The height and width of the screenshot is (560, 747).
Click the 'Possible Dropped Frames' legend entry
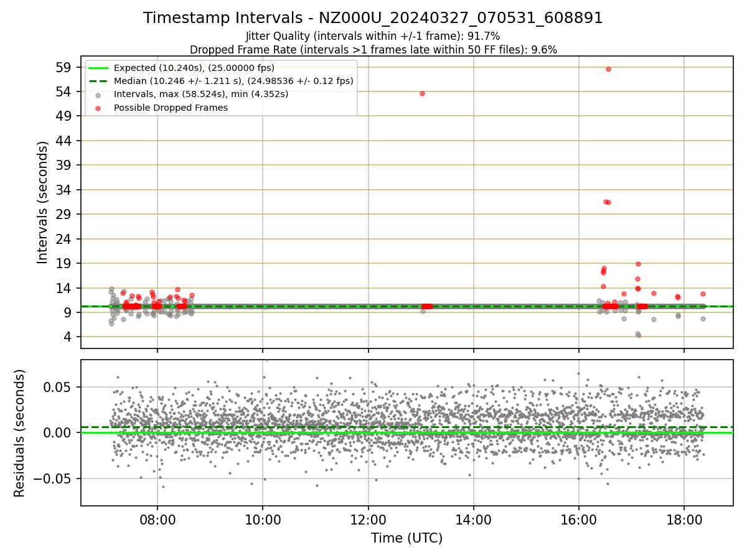click(x=171, y=108)
